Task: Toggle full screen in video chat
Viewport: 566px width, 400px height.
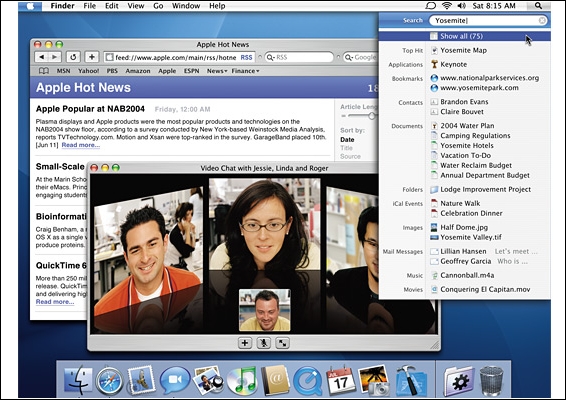Action: (282, 343)
